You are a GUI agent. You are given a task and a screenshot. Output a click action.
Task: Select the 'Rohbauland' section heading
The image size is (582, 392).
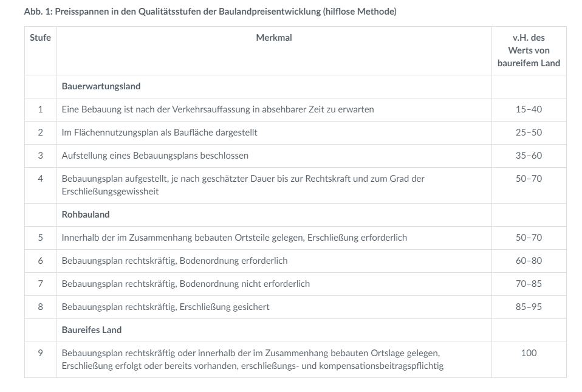tap(86, 215)
